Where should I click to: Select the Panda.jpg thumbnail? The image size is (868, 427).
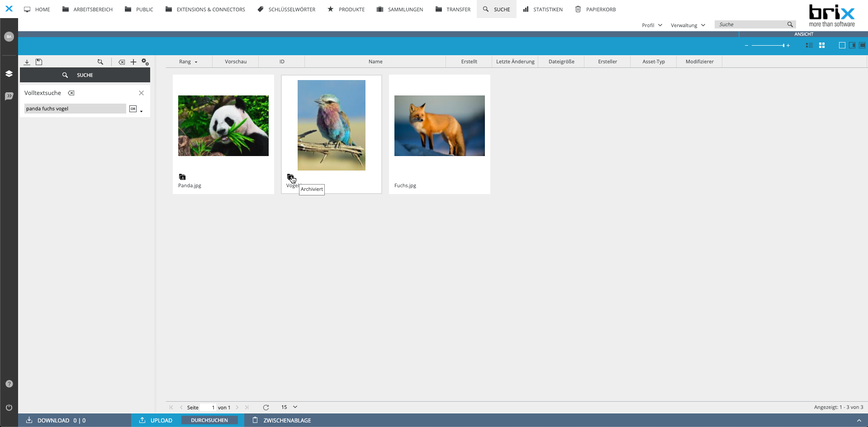click(223, 126)
